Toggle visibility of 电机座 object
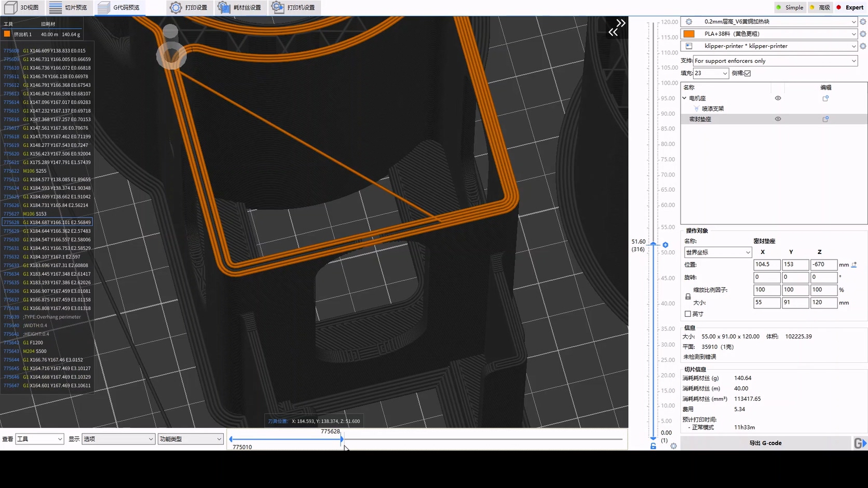The height and width of the screenshot is (488, 868). click(777, 98)
